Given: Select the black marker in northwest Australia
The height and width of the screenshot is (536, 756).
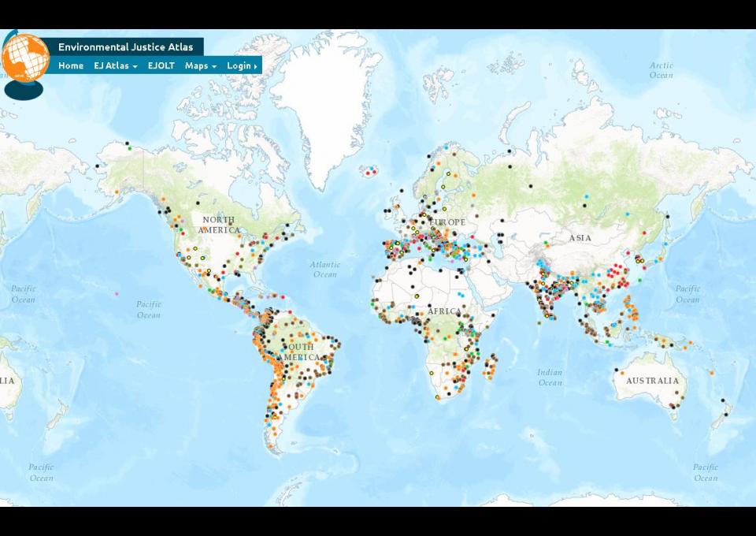Looking at the screenshot, I should click(615, 370).
